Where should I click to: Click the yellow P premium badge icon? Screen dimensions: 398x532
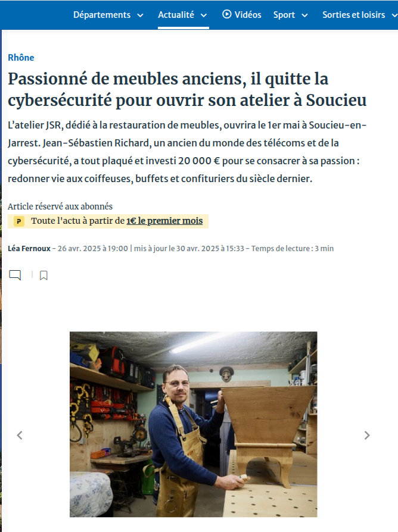click(x=18, y=221)
